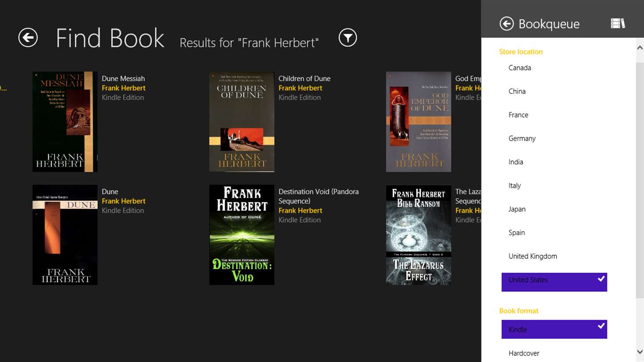Viewport: 644px width, 362px height.
Task: Open God Emperor of Dune cover
Action: (419, 122)
